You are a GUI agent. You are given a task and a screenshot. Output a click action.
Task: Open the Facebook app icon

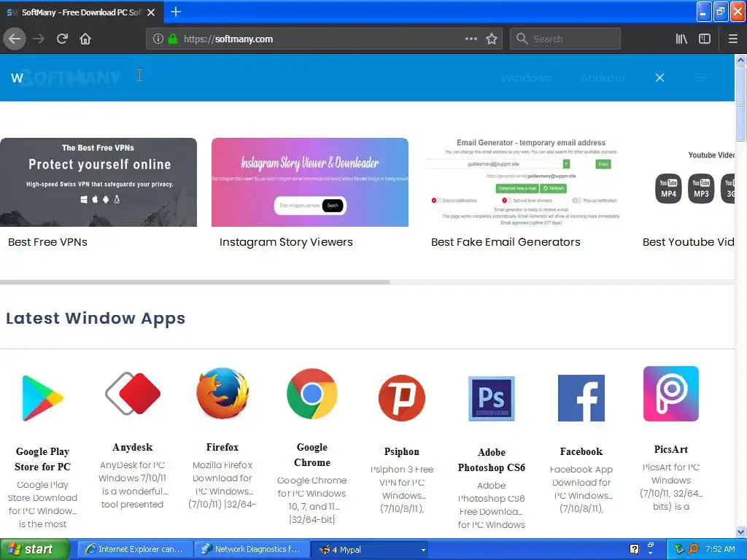click(x=581, y=398)
